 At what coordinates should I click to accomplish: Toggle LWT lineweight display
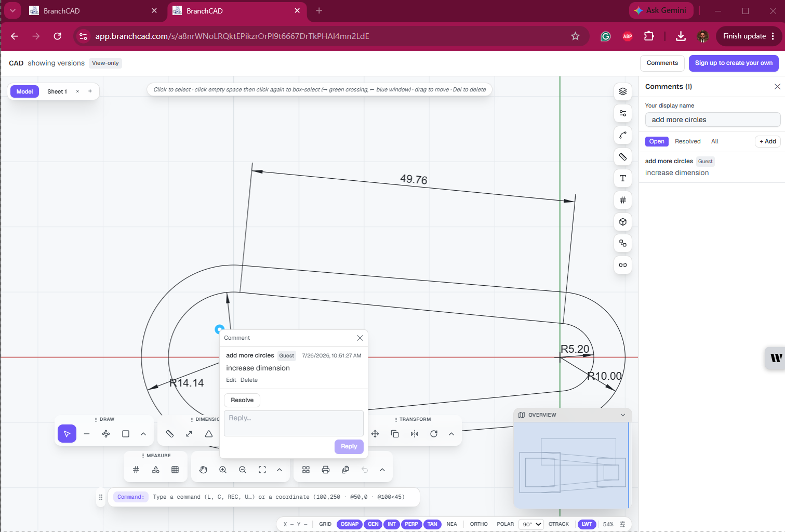point(587,524)
